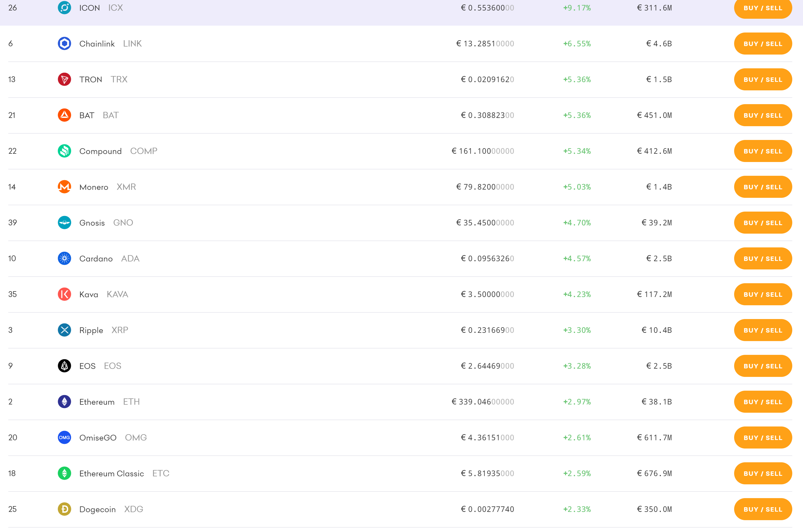The image size is (803, 532).
Task: Trade BAT with Buy / Sell
Action: [763, 115]
